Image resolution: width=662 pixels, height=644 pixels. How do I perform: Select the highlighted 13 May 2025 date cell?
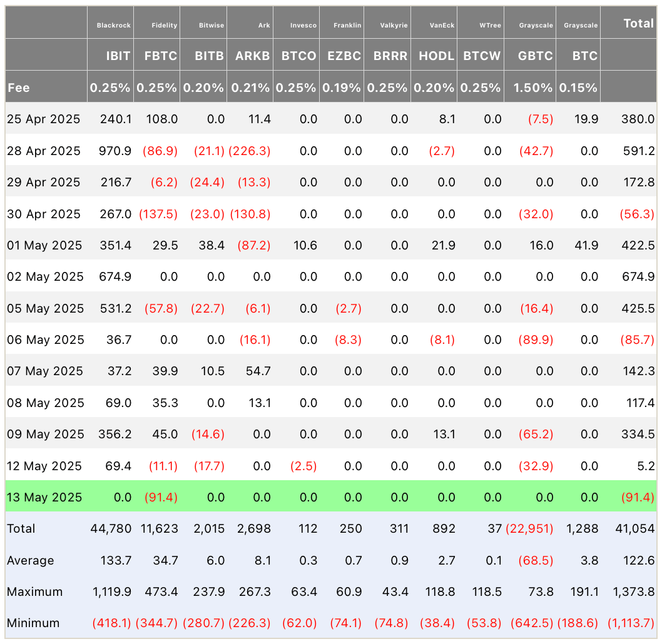pos(44,498)
